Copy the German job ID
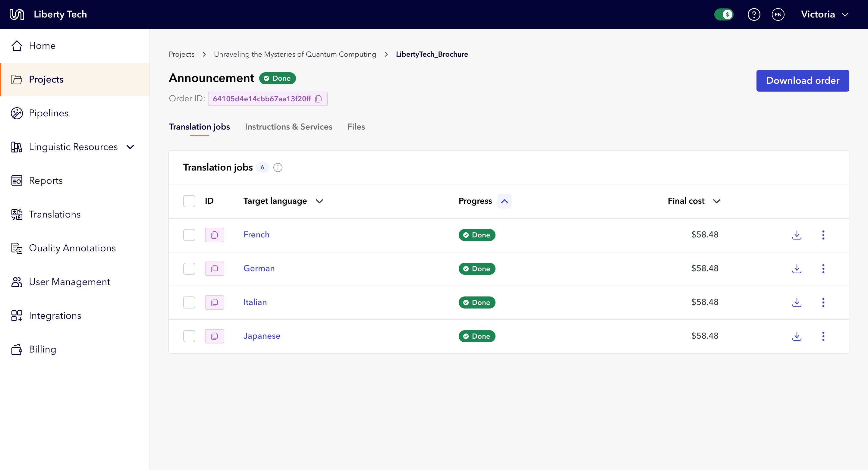 pyautogui.click(x=214, y=268)
